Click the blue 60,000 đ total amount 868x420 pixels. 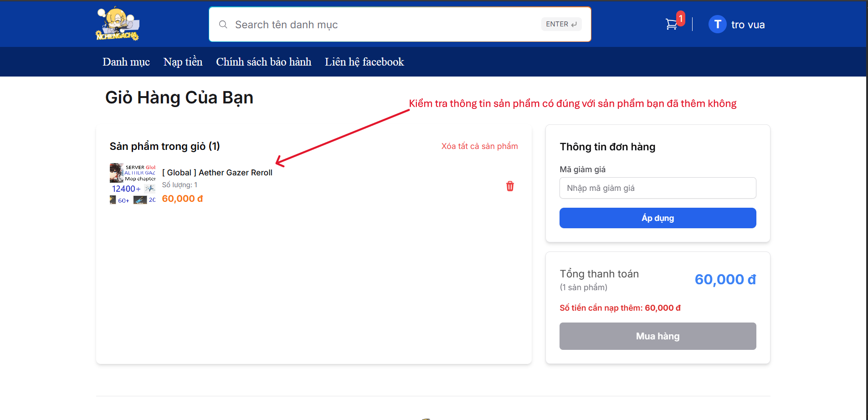coord(725,279)
